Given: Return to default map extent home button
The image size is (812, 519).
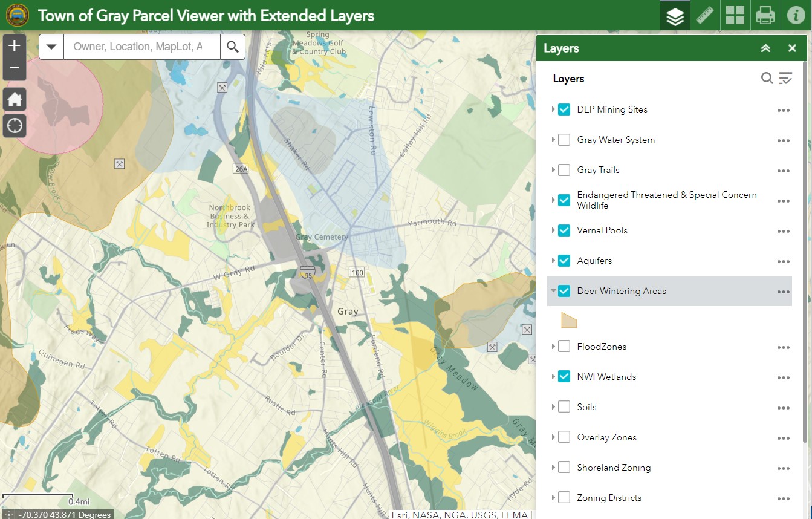Looking at the screenshot, I should coord(15,99).
